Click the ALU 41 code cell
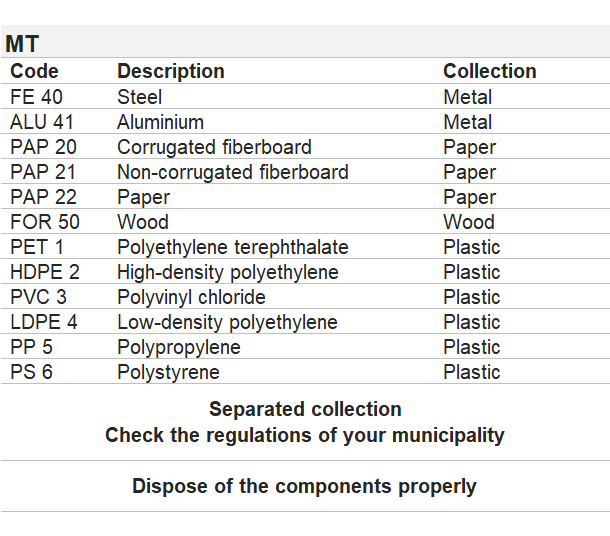The image size is (610, 536). pyautogui.click(x=42, y=122)
